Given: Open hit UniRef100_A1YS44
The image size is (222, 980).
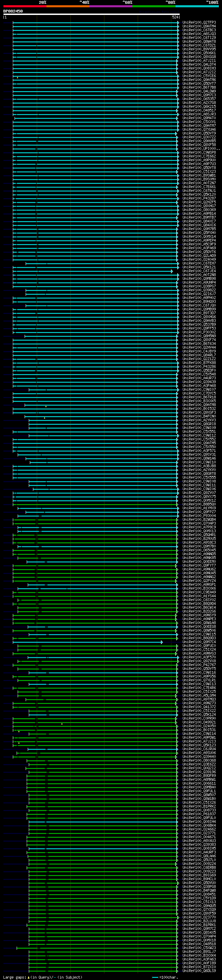Looking at the screenshot, I should coord(199,596).
